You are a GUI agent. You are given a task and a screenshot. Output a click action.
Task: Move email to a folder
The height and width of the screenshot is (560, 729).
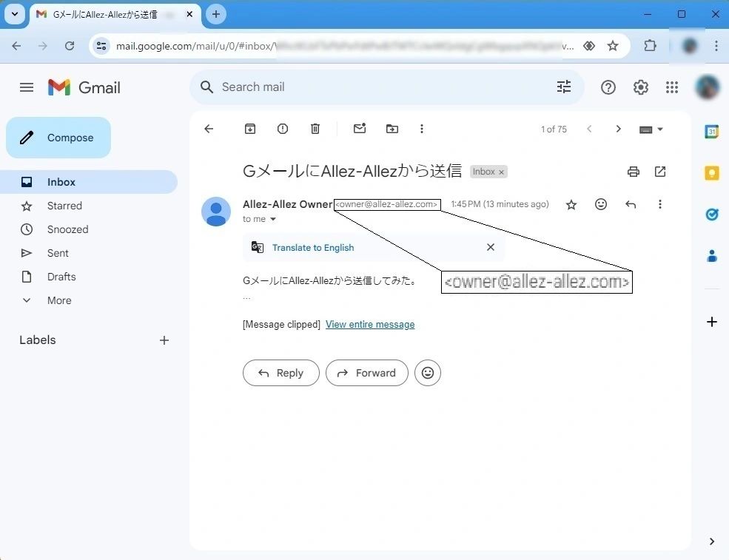tap(392, 129)
